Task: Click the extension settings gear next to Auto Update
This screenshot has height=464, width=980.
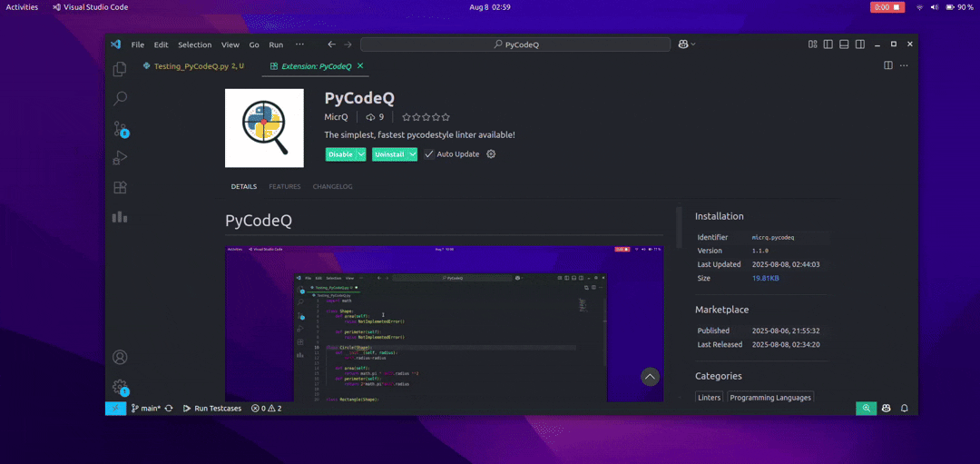Action: click(491, 153)
